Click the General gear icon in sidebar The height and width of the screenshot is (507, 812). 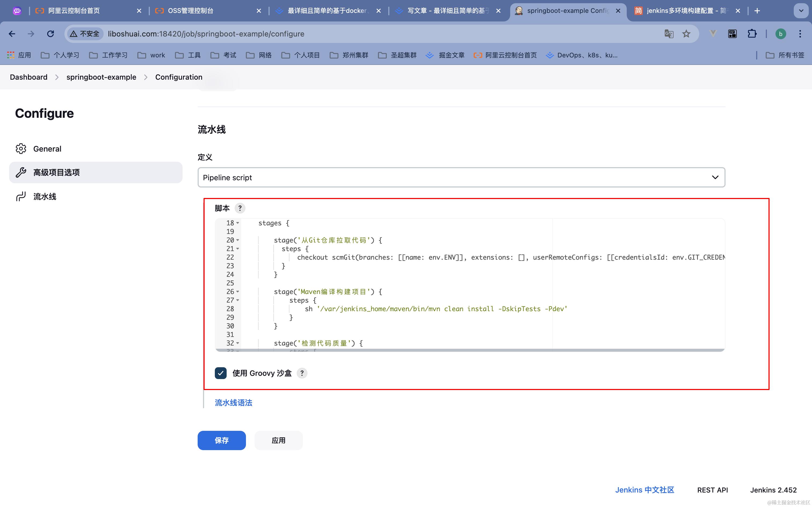pyautogui.click(x=21, y=149)
